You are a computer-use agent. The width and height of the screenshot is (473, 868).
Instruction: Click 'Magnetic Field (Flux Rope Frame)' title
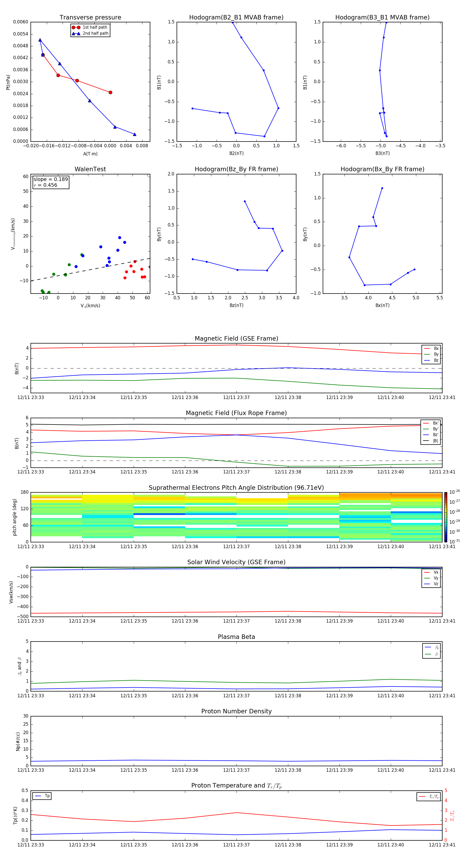point(236,413)
